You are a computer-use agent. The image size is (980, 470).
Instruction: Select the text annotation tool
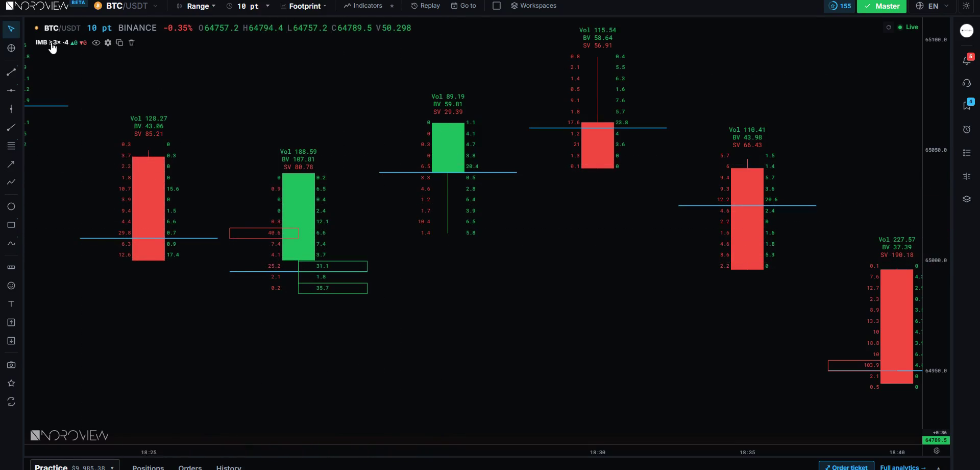click(11, 304)
